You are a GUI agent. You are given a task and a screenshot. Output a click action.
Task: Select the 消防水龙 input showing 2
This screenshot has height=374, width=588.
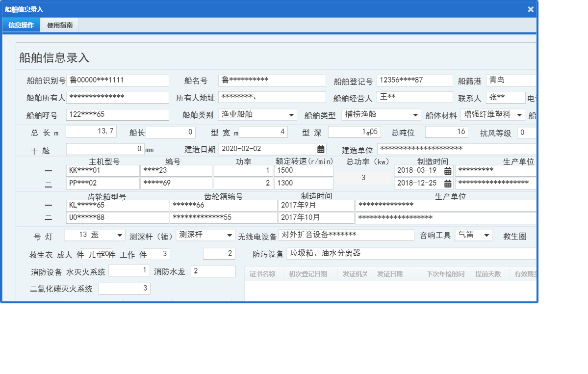point(213,271)
